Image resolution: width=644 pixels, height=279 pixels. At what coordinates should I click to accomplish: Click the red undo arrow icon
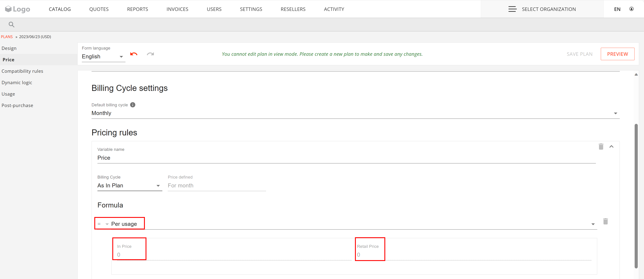[x=134, y=54]
